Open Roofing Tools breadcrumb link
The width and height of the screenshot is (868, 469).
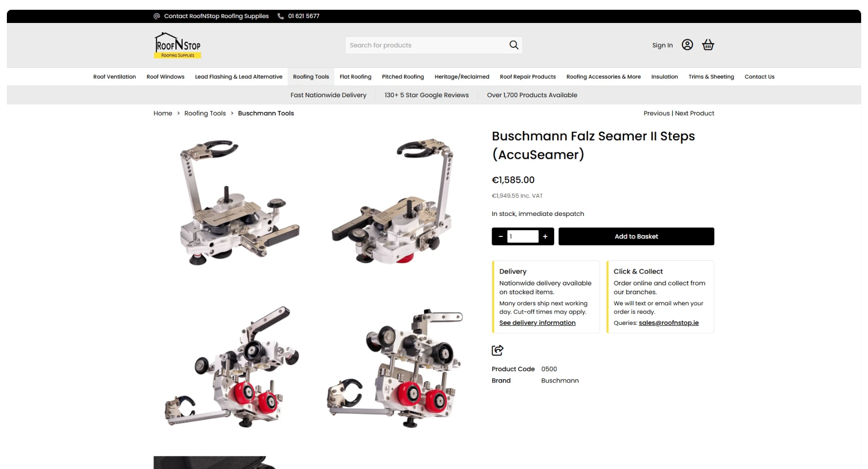[x=205, y=113]
